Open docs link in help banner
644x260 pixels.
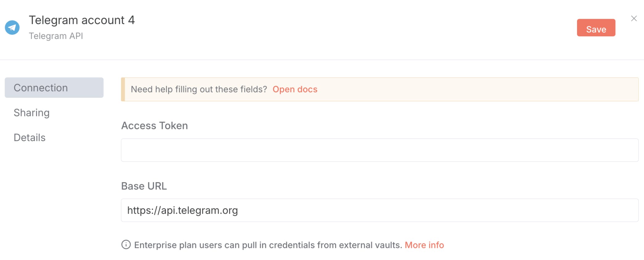tap(295, 89)
